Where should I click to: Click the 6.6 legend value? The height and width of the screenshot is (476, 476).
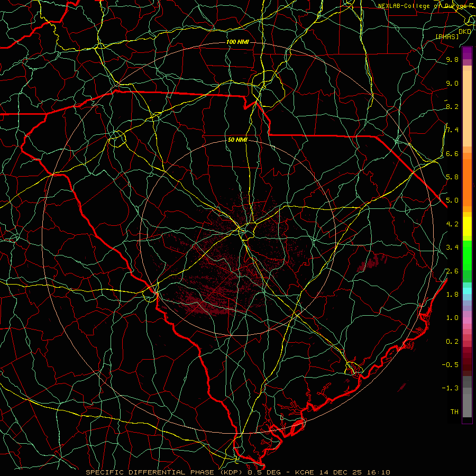452,153
